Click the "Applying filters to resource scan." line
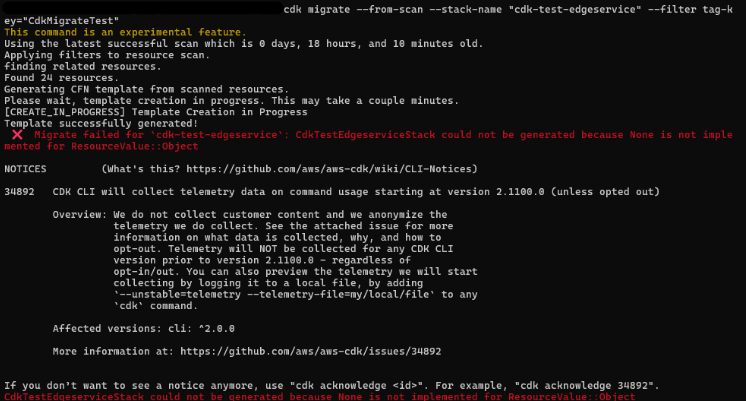746x401 pixels. point(107,55)
